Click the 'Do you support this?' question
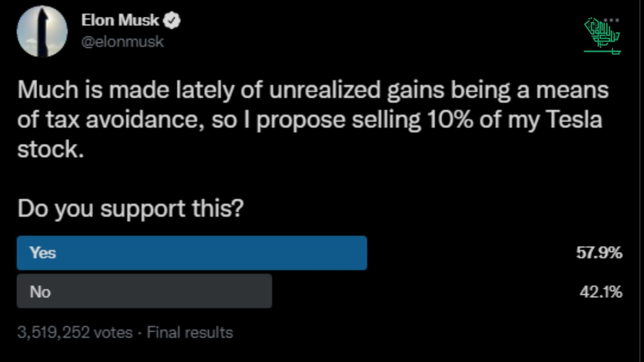This screenshot has height=362, width=644. point(130,209)
